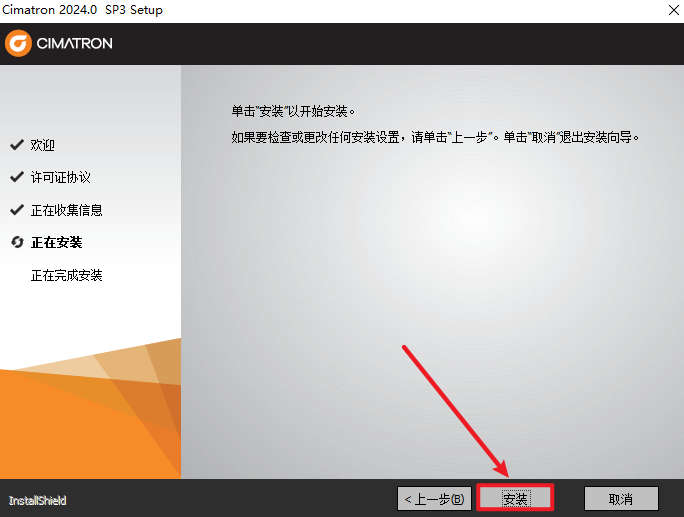684x517 pixels.
Task: Click the progress spinner icon beside 正在安装
Action: tap(16, 242)
